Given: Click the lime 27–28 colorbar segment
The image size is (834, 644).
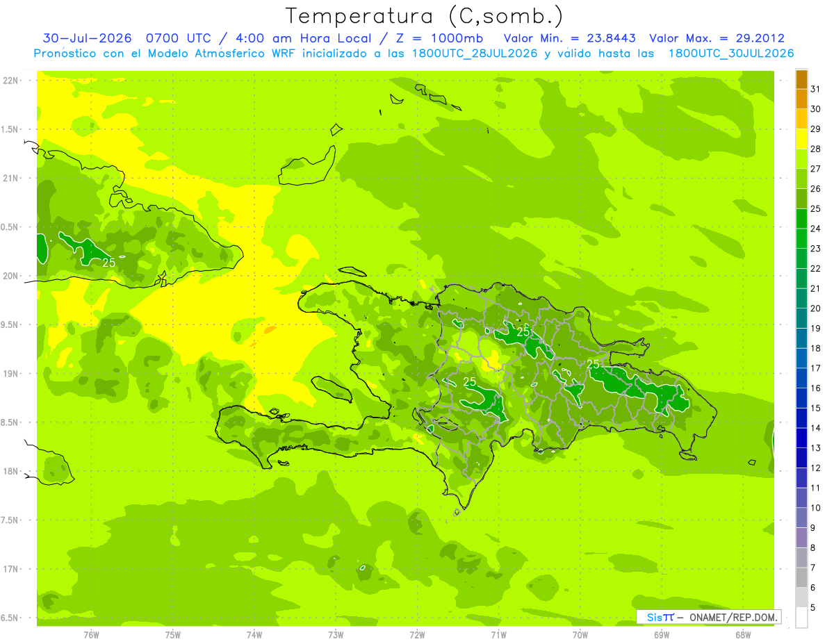Looking at the screenshot, I should (801, 159).
